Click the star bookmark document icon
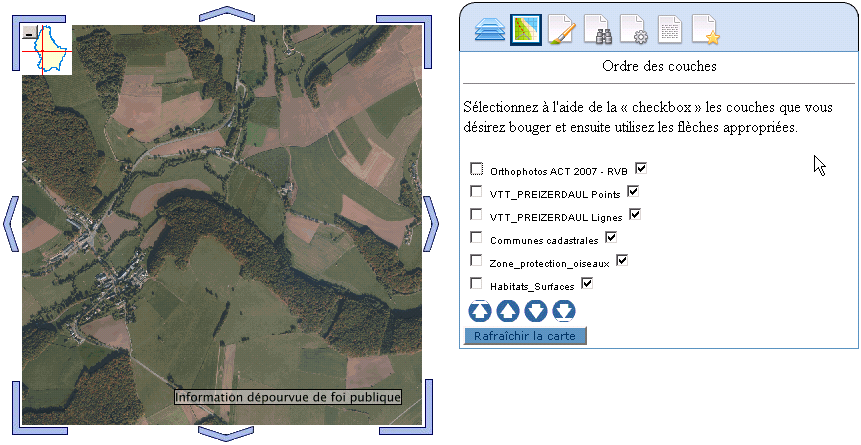The image size is (861, 445). click(x=705, y=30)
